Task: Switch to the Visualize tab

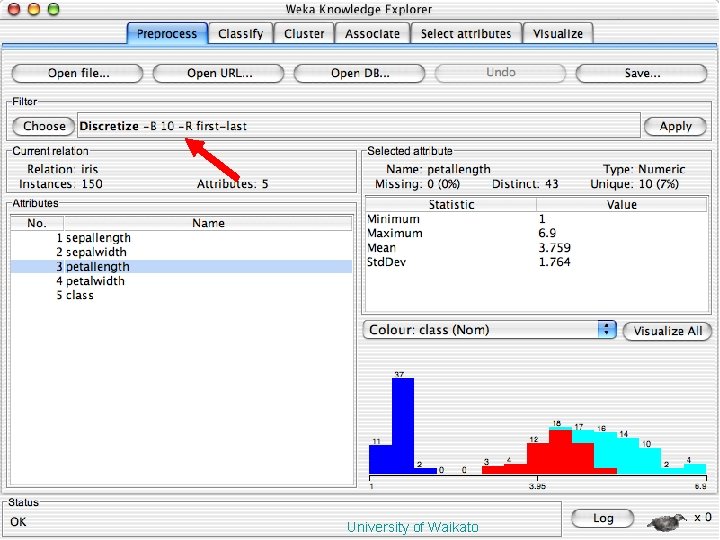Action: point(558,34)
